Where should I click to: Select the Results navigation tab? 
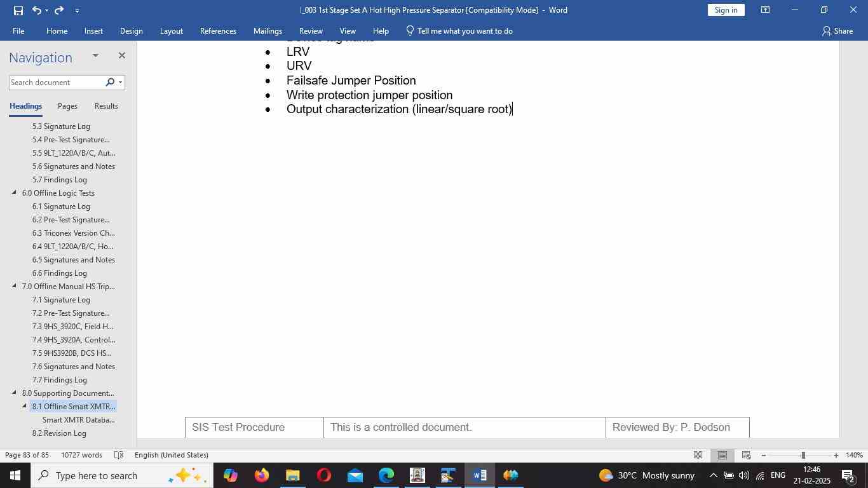[x=106, y=106]
